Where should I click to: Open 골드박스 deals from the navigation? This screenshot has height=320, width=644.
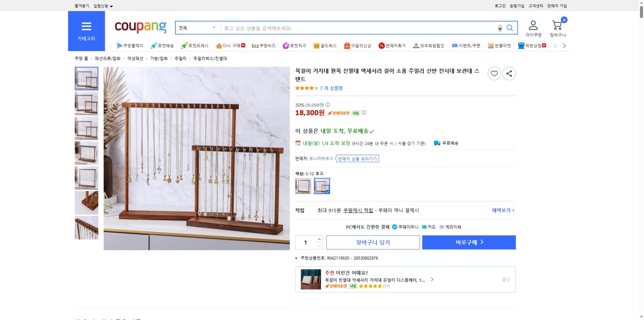(x=325, y=46)
